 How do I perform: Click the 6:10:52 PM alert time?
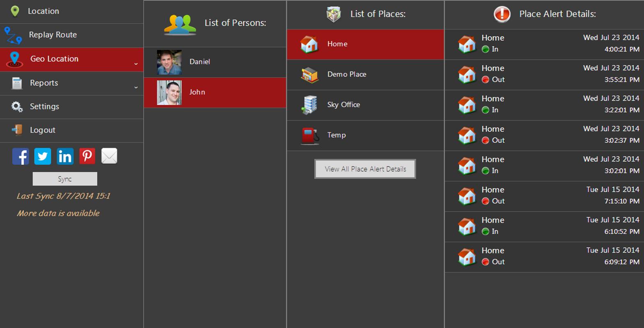pyautogui.click(x=621, y=231)
